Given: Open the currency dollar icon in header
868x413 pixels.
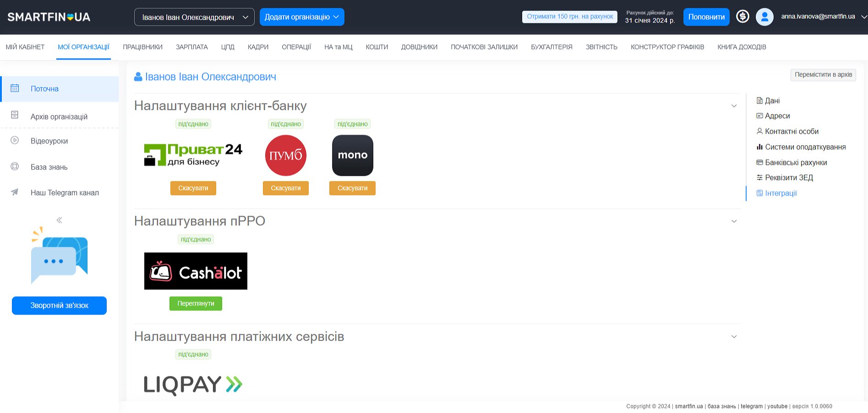Looking at the screenshot, I should tap(742, 16).
